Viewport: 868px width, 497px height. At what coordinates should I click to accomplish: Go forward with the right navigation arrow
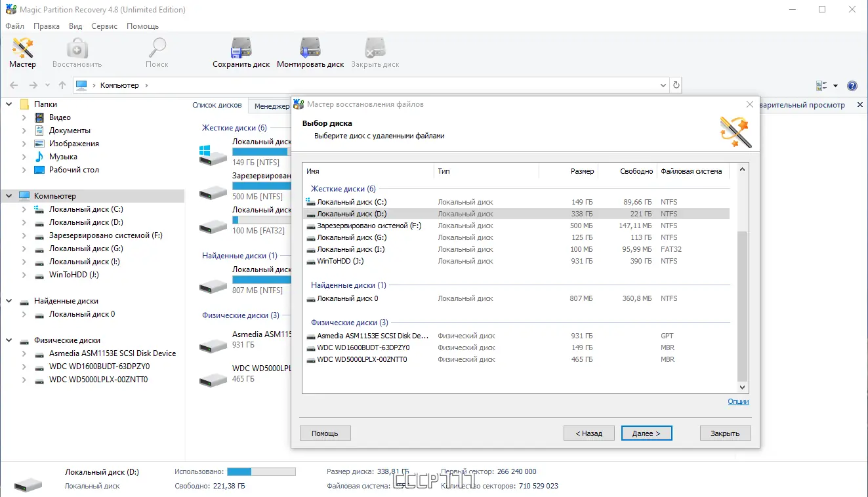33,85
